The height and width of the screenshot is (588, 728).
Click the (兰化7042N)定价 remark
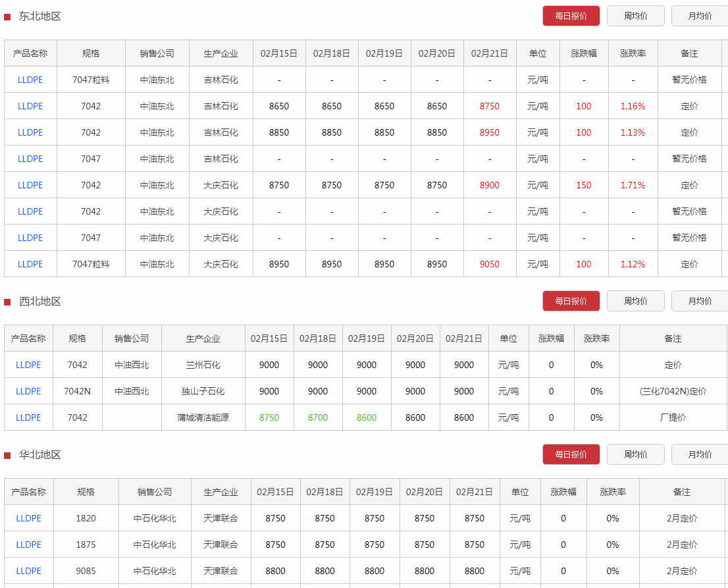pos(673,392)
